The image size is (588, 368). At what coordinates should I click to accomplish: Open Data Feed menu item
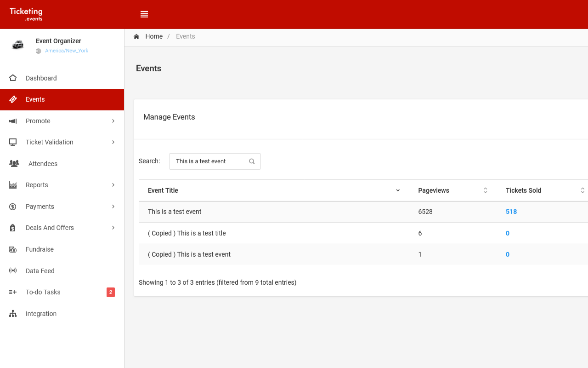point(62,270)
